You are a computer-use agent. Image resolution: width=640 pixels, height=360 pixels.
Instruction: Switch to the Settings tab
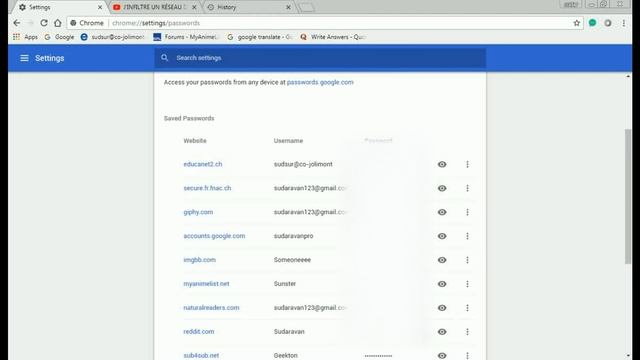[x=59, y=7]
